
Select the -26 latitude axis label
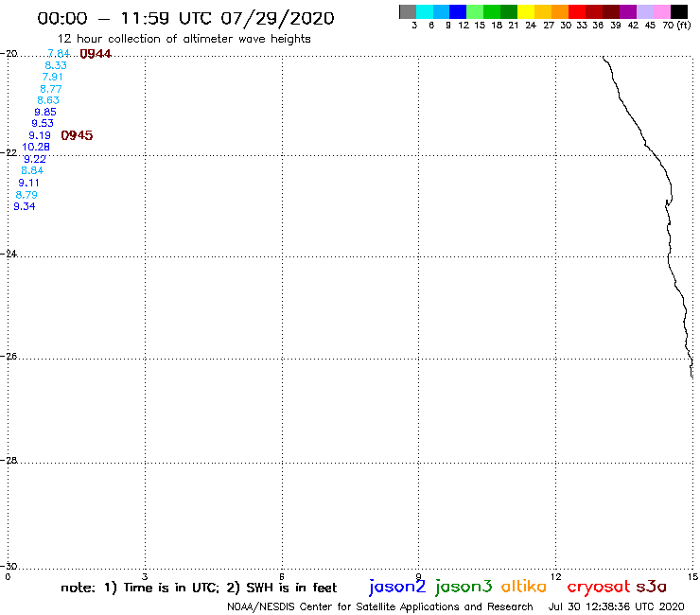(9, 356)
